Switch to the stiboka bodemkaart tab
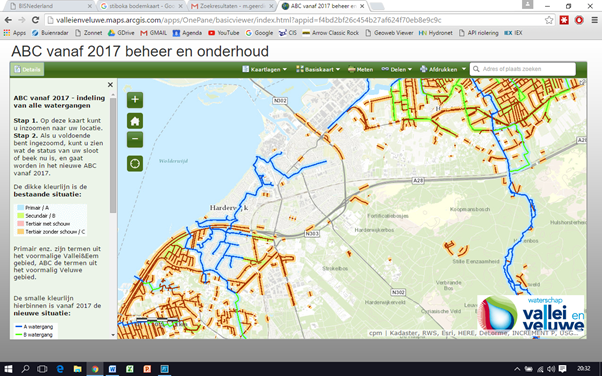602x376 pixels. point(141,6)
